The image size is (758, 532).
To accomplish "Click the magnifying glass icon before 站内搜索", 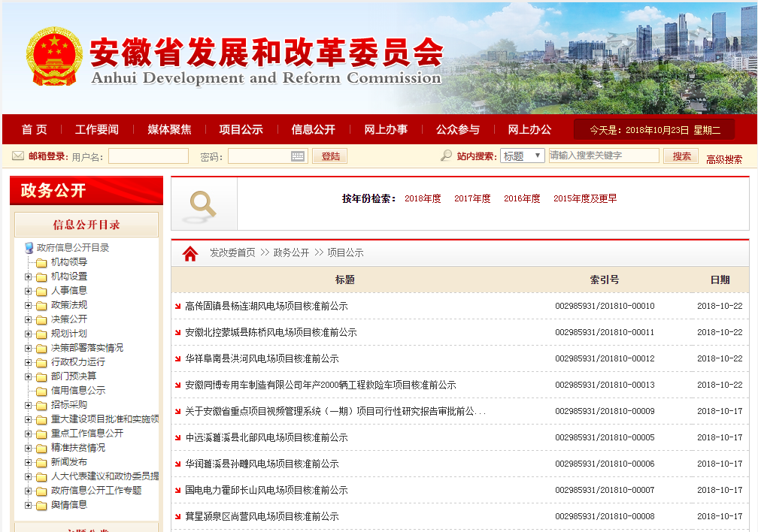I will (445, 155).
